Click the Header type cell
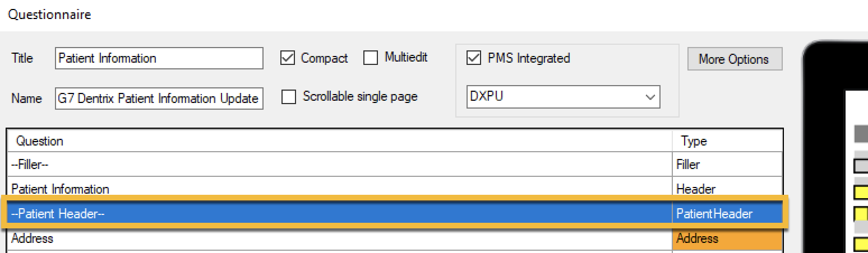Screen dimensions: 868x253 coord(727,188)
